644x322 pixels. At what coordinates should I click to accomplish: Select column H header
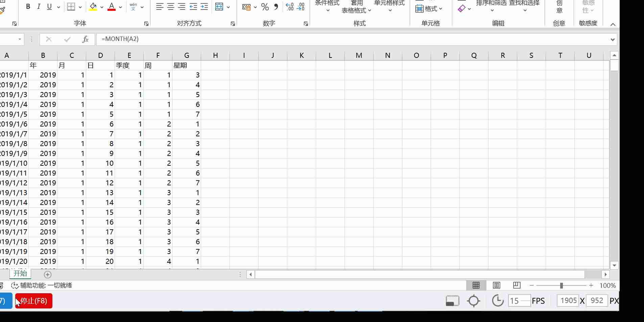[x=215, y=55]
